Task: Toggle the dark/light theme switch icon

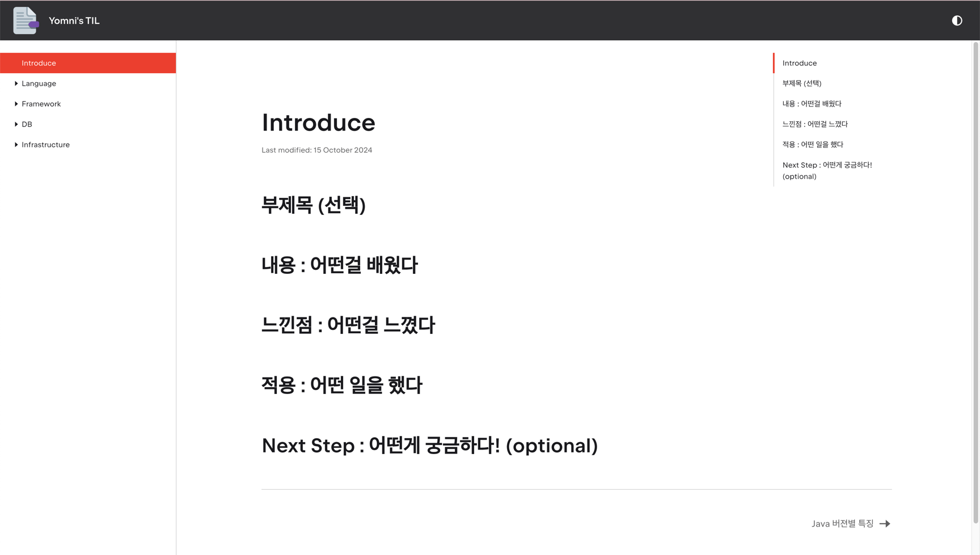Action: pyautogui.click(x=957, y=20)
